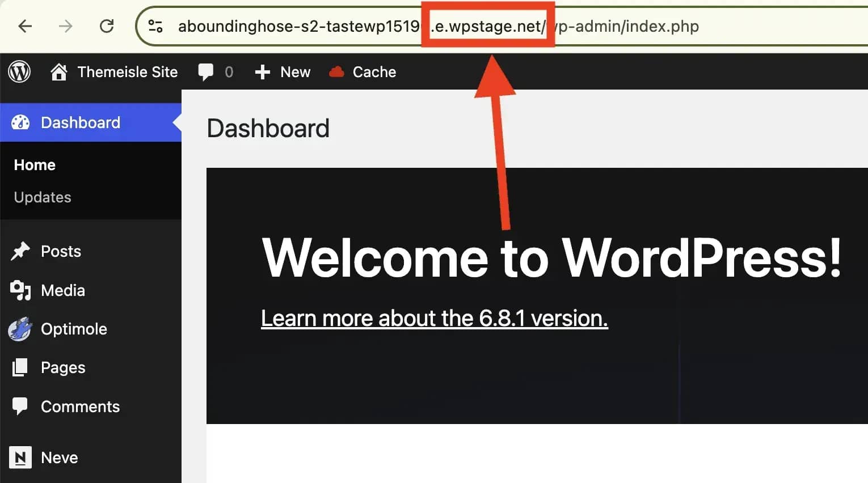Click the Comments bubble sidebar icon
Screen dimensions: 868x483
point(20,406)
